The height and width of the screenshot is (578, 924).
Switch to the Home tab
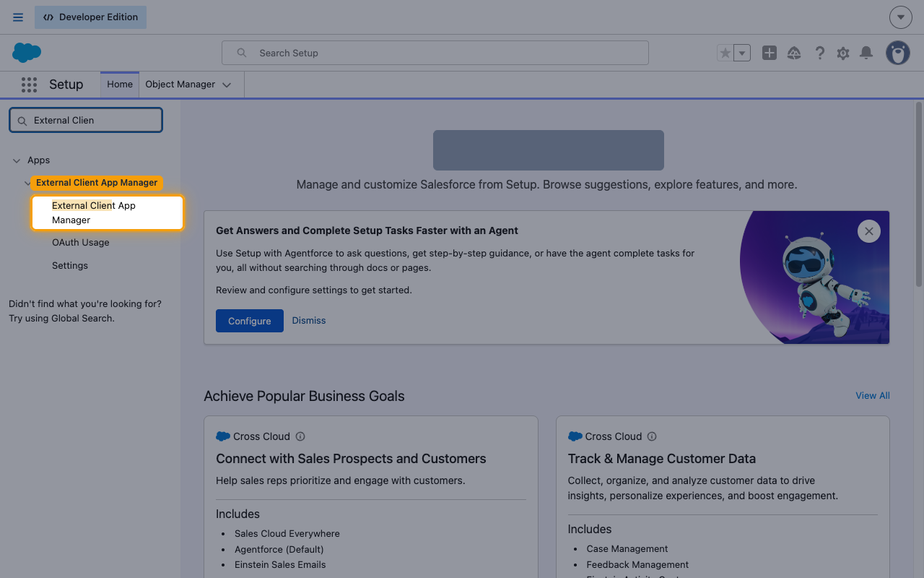pyautogui.click(x=120, y=85)
